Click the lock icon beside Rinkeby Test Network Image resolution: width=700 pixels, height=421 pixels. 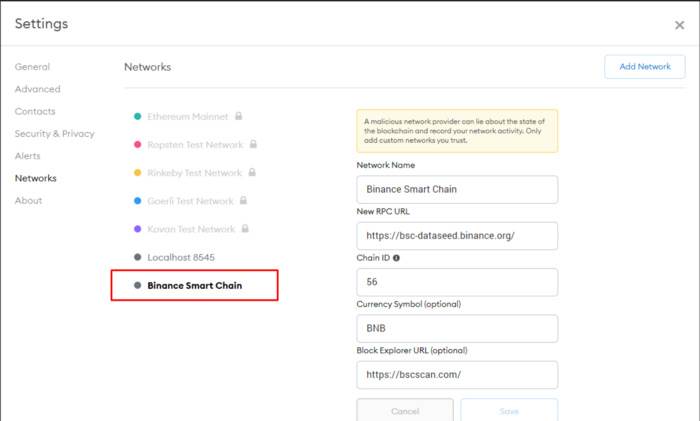[252, 172]
